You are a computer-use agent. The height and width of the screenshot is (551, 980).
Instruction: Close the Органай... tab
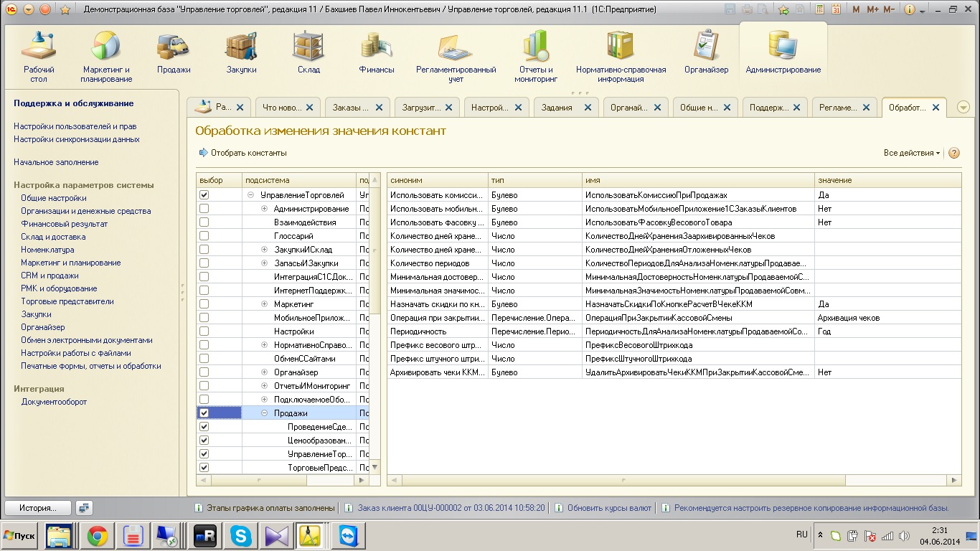tap(657, 108)
